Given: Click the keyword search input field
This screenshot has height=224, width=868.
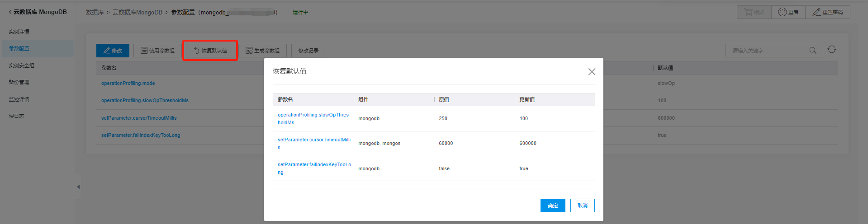Looking at the screenshot, I should click(767, 51).
